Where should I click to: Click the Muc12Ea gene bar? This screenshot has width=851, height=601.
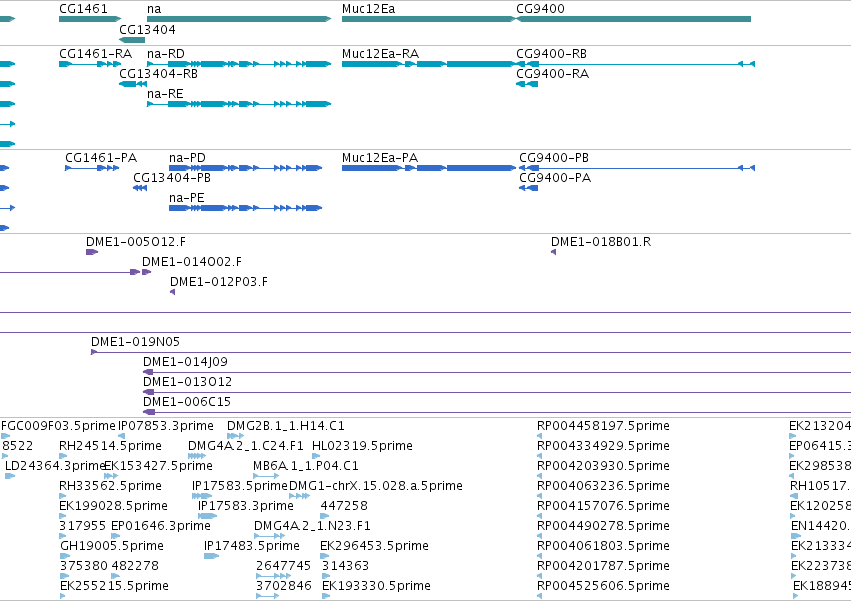[429, 19]
